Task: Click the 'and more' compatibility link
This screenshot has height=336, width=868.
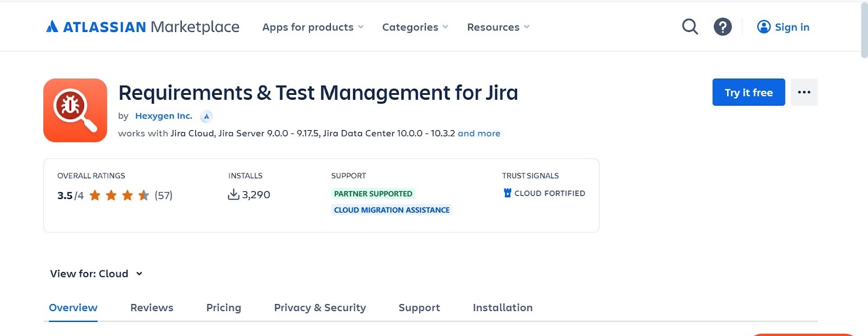Action: (479, 133)
